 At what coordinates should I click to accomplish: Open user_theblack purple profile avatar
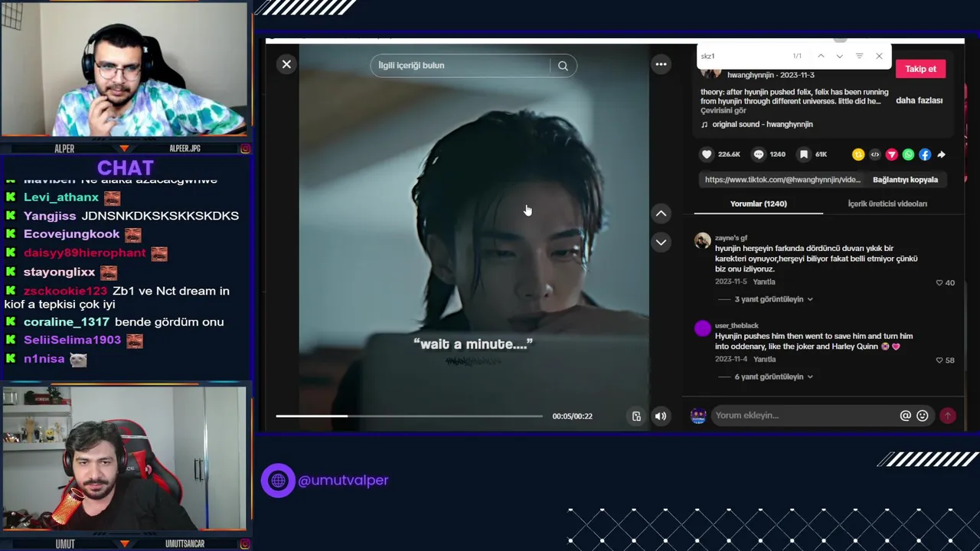click(x=702, y=328)
